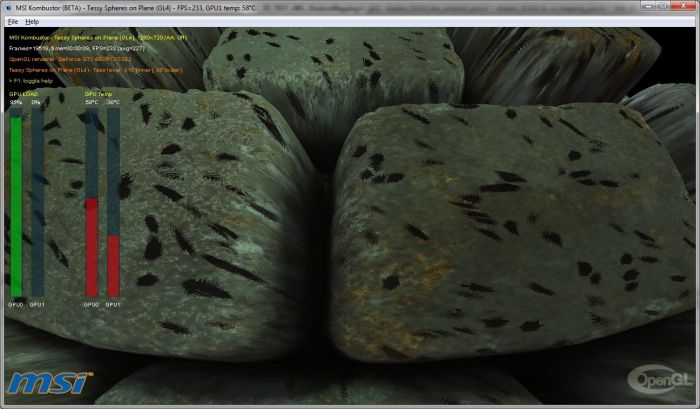Click the red GPU1 temperature bar
700x409 pixels.
(x=113, y=266)
